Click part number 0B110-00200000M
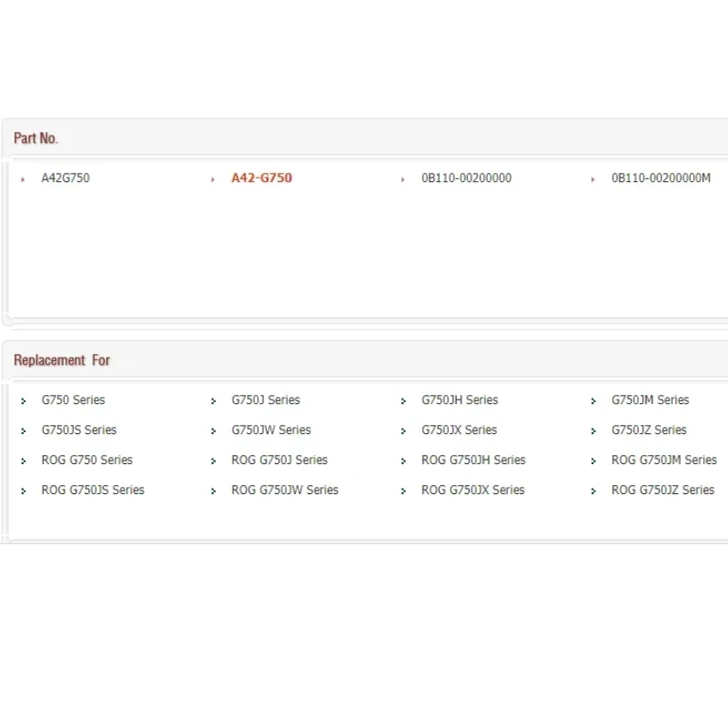 (661, 178)
